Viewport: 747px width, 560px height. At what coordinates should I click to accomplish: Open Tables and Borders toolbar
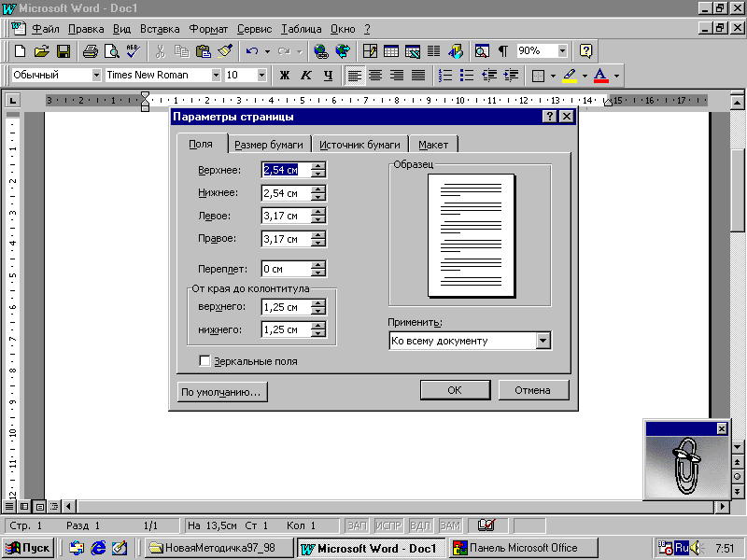370,51
